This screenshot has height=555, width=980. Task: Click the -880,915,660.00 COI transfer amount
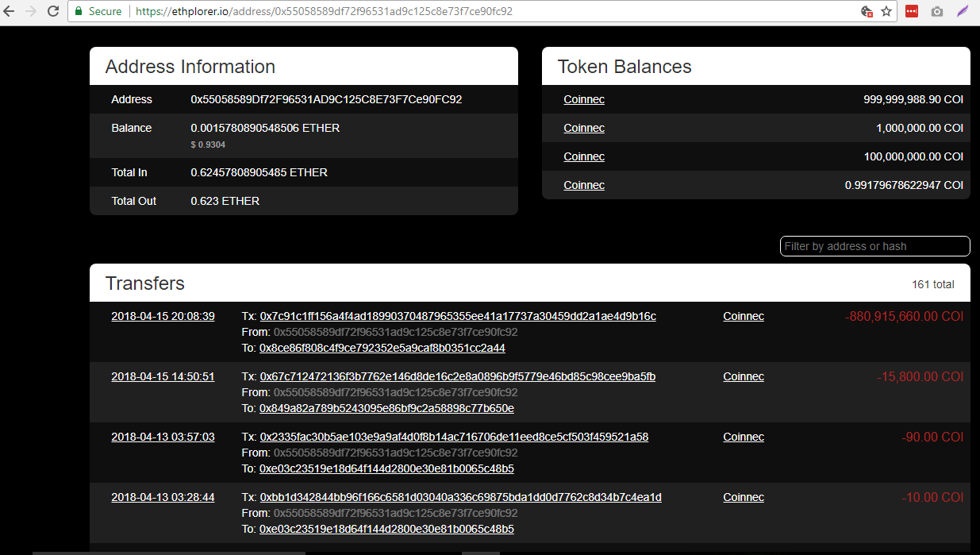coord(905,316)
